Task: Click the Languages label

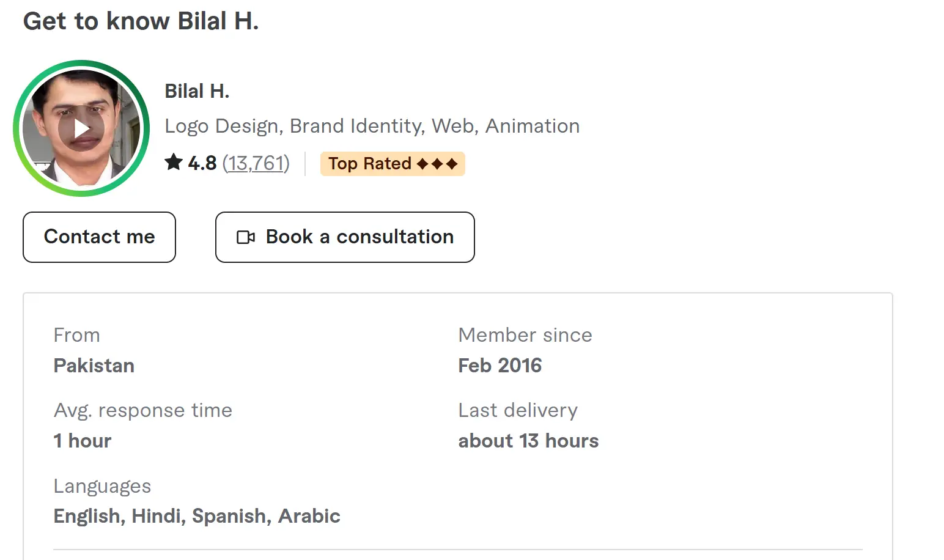Action: pos(102,486)
